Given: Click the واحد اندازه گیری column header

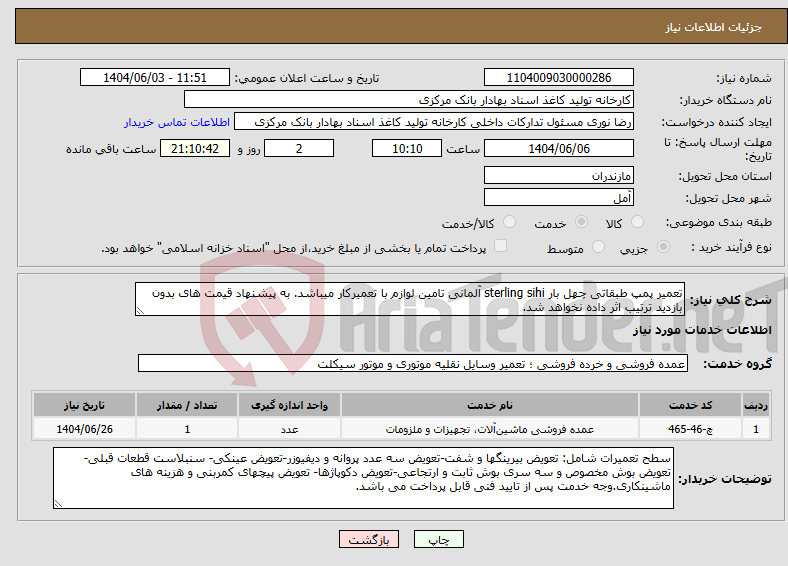Looking at the screenshot, I should click(x=289, y=405).
